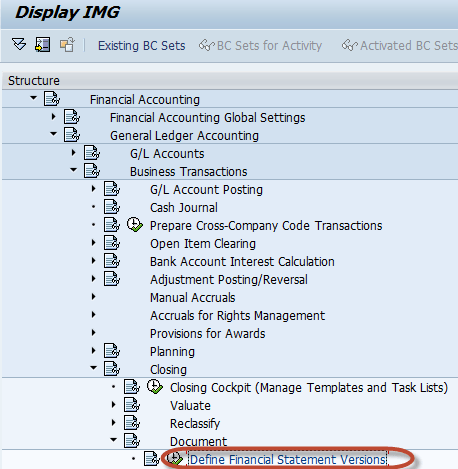Open documentation icon for General Ledger Accounting
The height and width of the screenshot is (469, 458).
point(72,135)
